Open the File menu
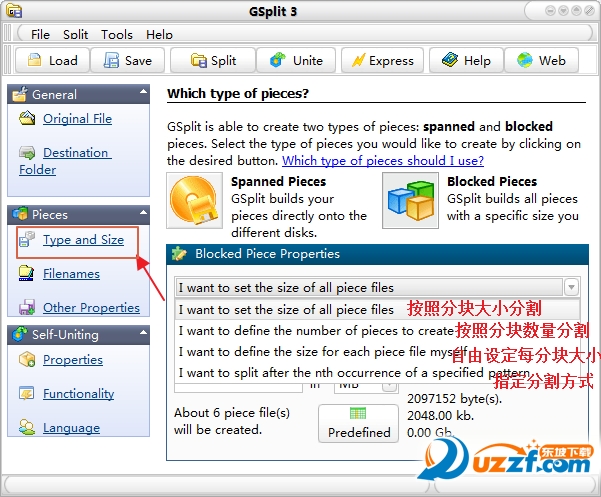This screenshot has height=497, width=601. pos(40,34)
